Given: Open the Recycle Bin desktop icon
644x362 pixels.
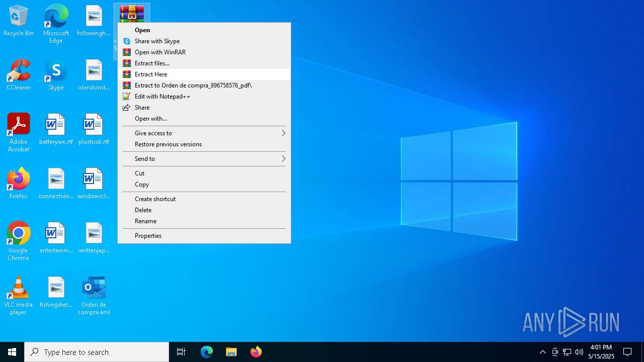Looking at the screenshot, I should tap(19, 21).
